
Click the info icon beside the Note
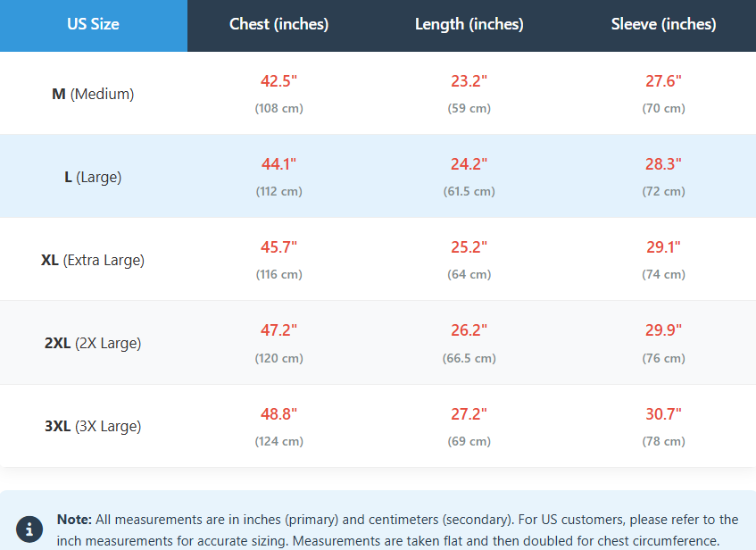tap(29, 529)
